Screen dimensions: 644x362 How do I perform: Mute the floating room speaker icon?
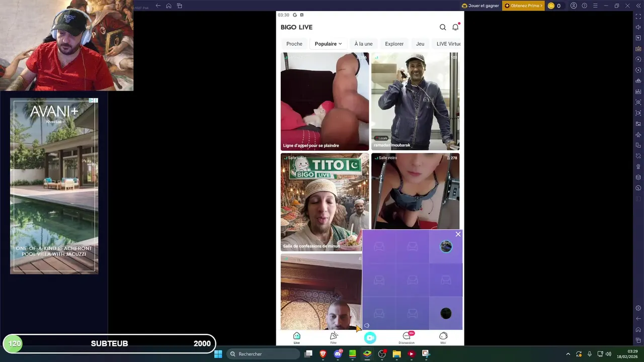(x=366, y=326)
